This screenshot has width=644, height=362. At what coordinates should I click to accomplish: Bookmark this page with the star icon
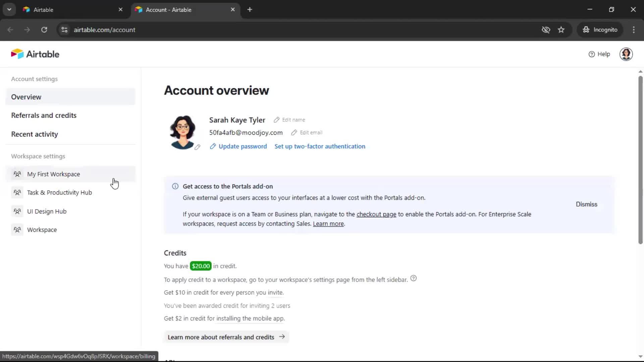point(561,29)
